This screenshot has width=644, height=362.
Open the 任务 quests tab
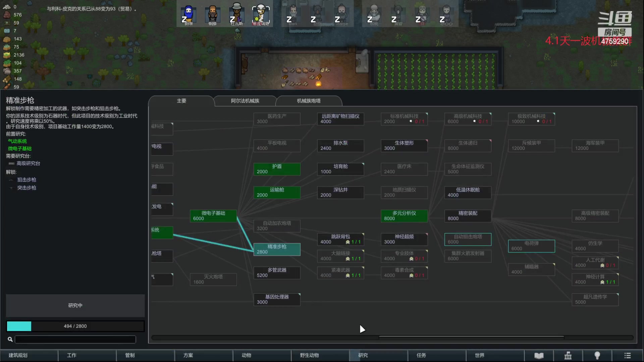pos(436,356)
